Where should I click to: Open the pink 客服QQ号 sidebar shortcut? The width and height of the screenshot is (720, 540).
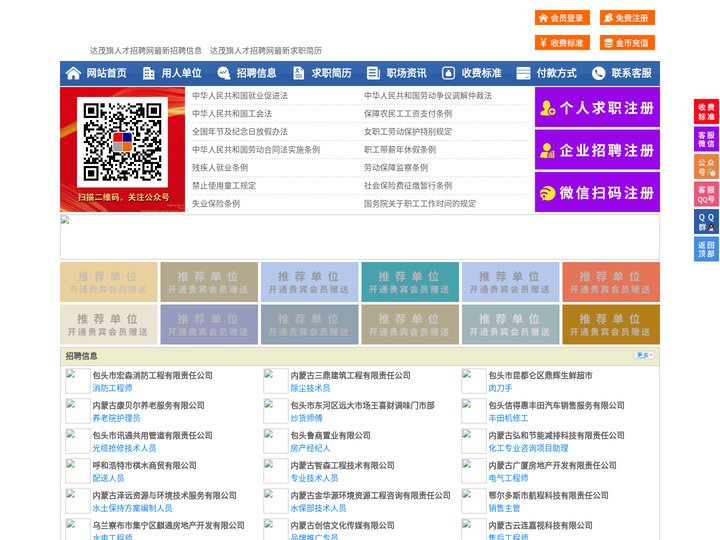click(x=706, y=194)
